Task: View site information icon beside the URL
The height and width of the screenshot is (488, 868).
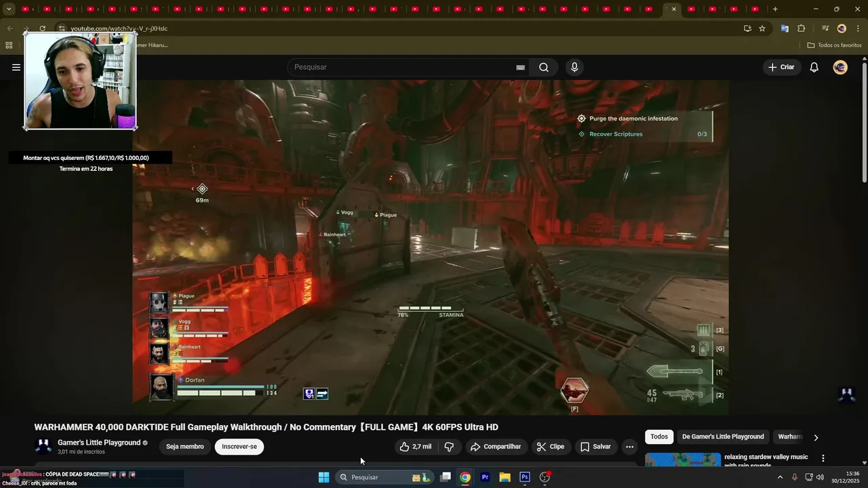Action: [62, 28]
